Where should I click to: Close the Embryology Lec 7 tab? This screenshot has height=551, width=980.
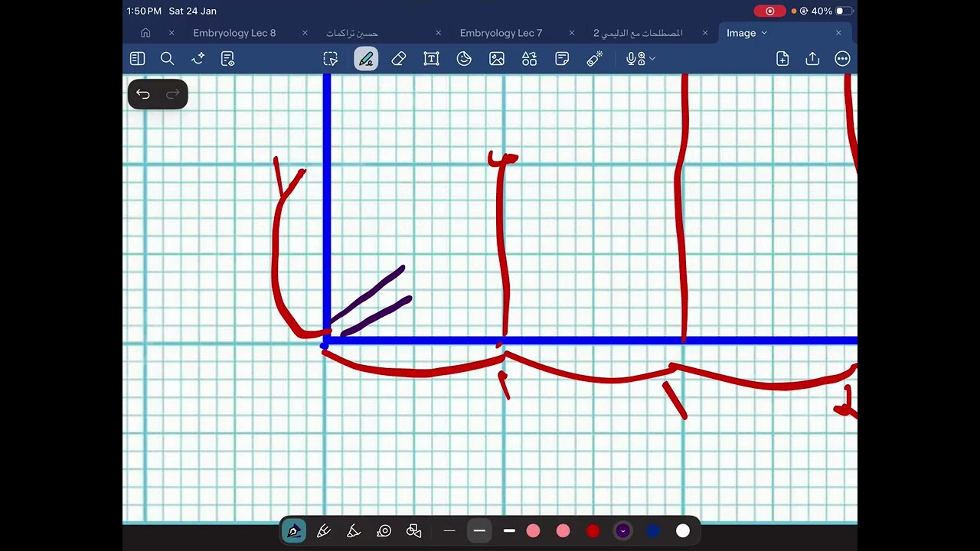(572, 33)
